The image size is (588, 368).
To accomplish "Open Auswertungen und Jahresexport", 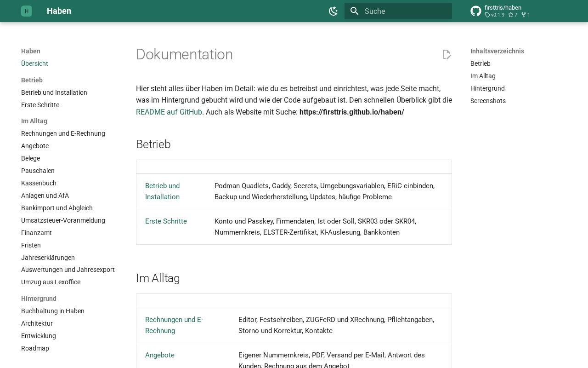I will coord(68,270).
